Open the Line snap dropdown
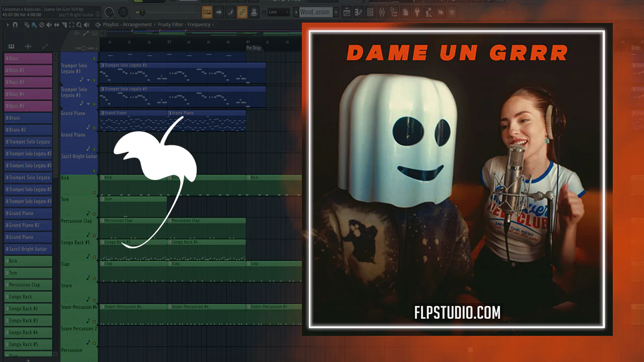Screen dimensions: 644x362 pyautogui.click(x=279, y=12)
